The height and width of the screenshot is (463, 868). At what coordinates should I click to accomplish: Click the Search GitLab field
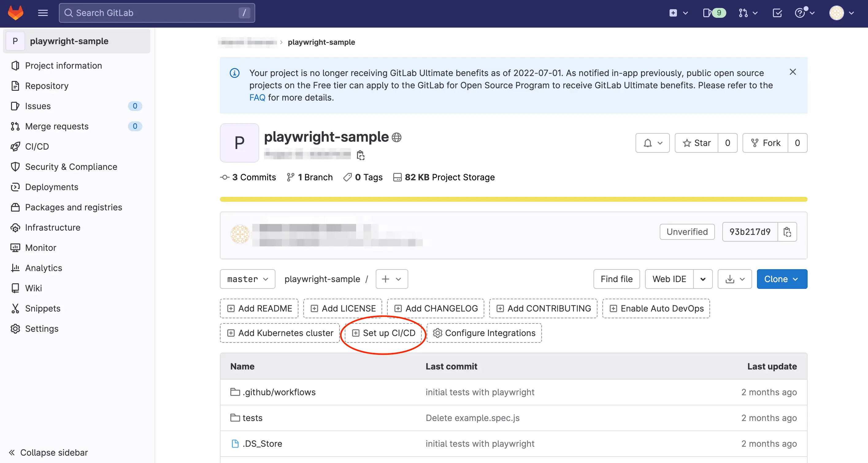(x=157, y=13)
